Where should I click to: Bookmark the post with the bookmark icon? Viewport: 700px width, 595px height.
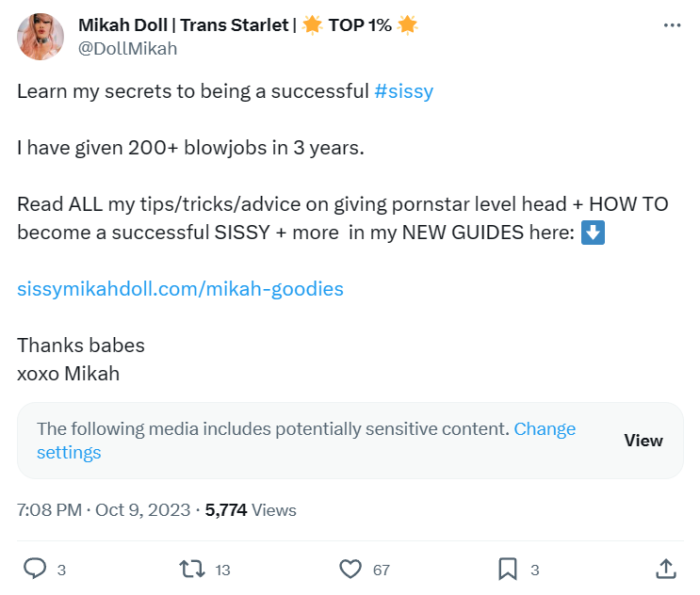508,570
